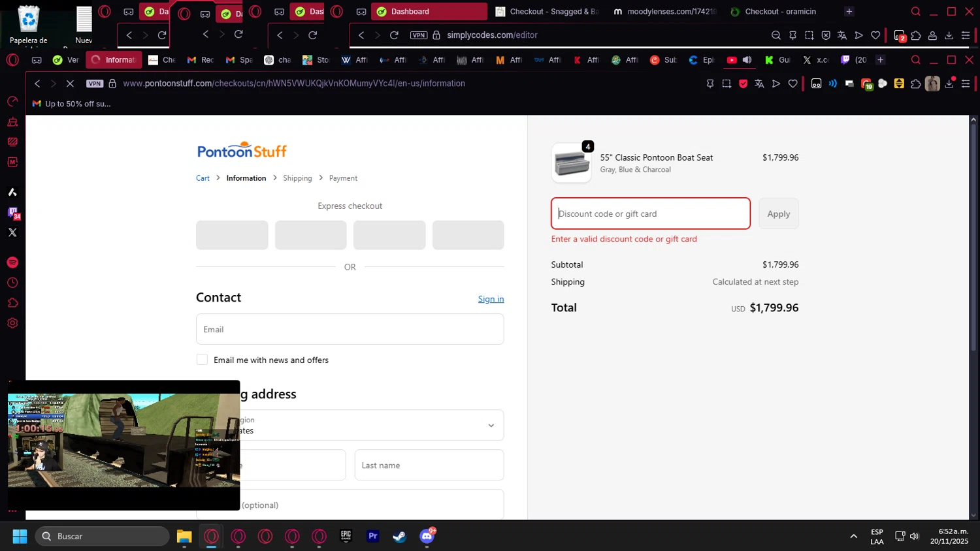This screenshot has height=551, width=980.
Task: Open Discord from the taskbar
Action: pyautogui.click(x=427, y=536)
